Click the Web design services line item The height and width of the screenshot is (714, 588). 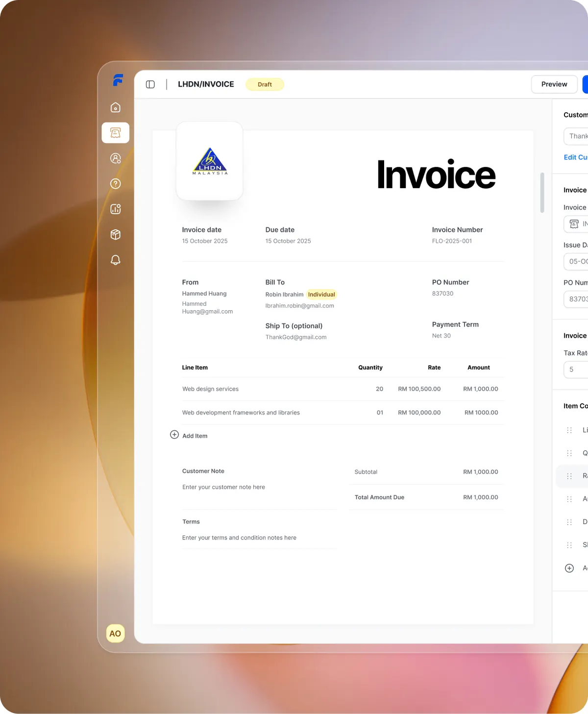click(x=211, y=389)
